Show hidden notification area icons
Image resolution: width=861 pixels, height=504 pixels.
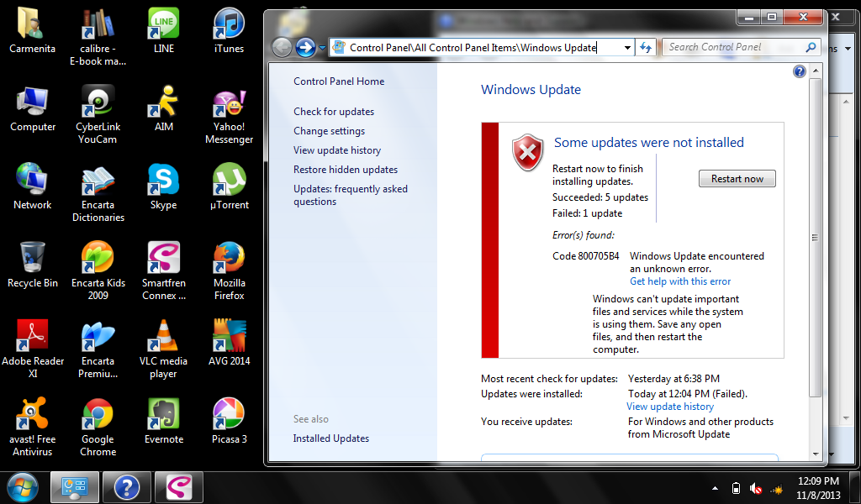[715, 488]
